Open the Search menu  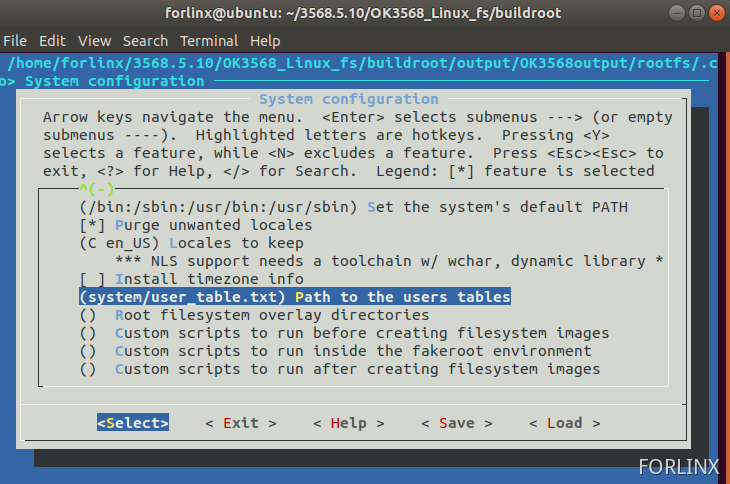point(145,41)
